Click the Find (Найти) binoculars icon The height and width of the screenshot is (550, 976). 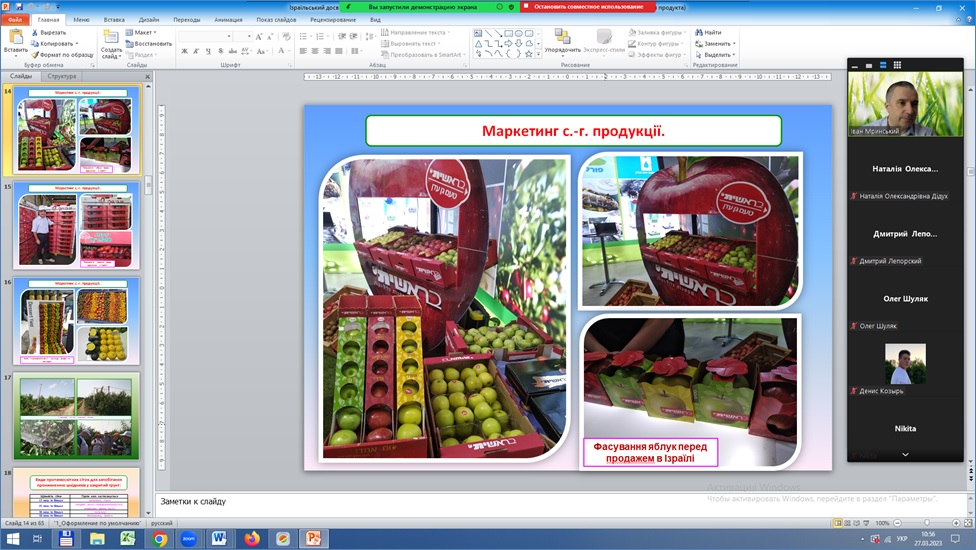coord(698,33)
